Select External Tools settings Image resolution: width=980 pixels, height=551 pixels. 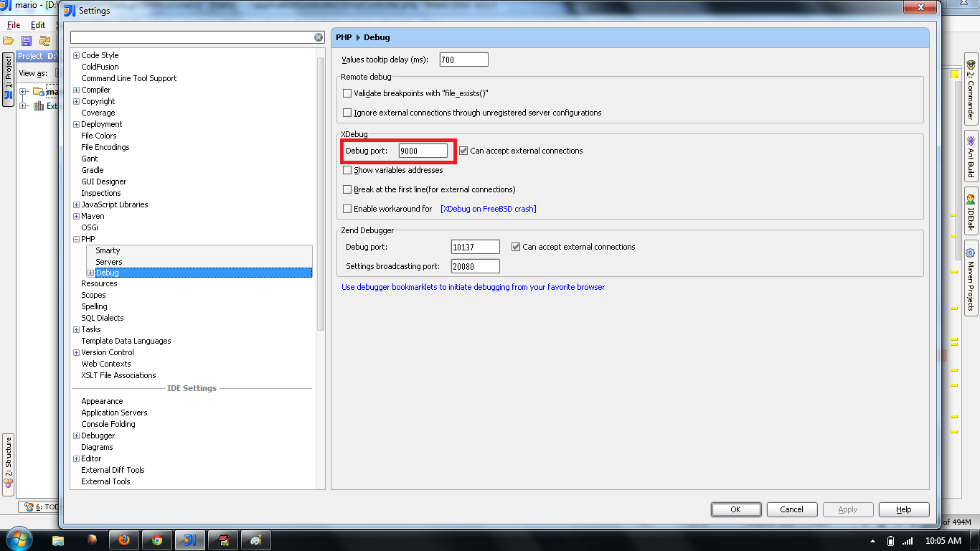coord(105,481)
